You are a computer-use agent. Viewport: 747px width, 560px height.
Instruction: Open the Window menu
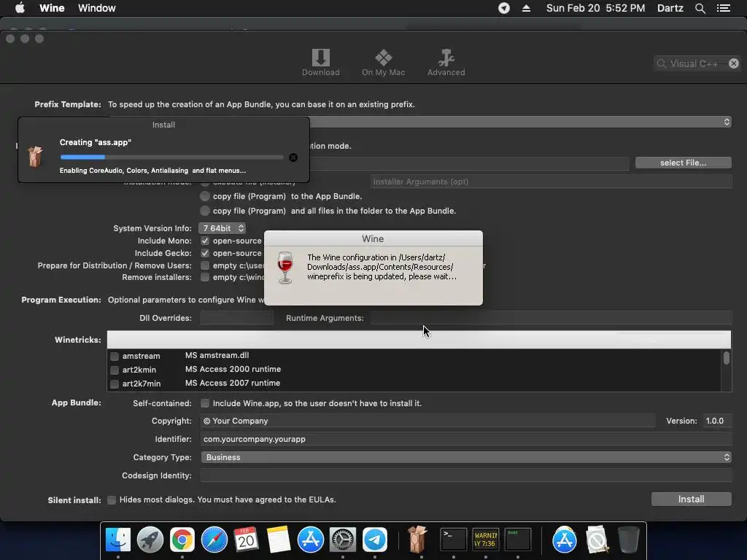[97, 8]
